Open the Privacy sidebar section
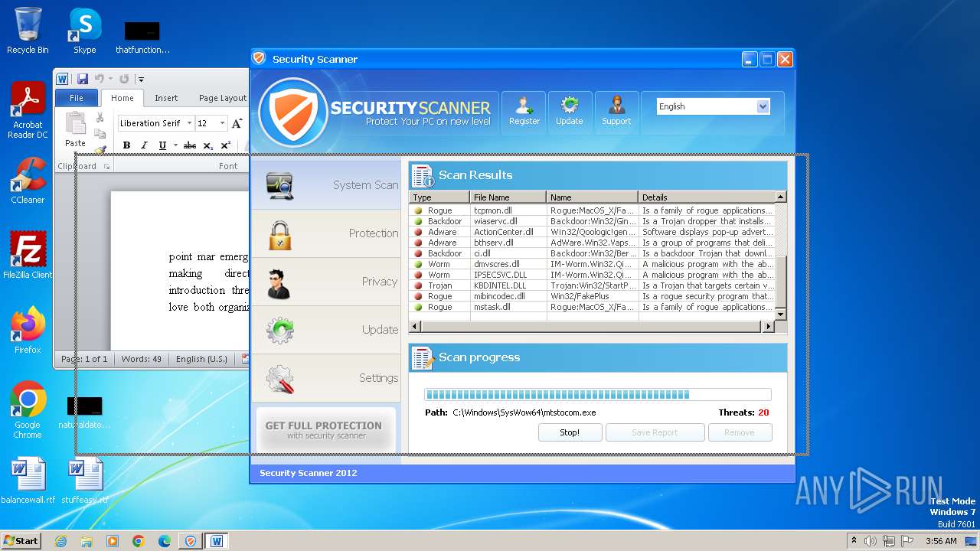 tap(326, 282)
